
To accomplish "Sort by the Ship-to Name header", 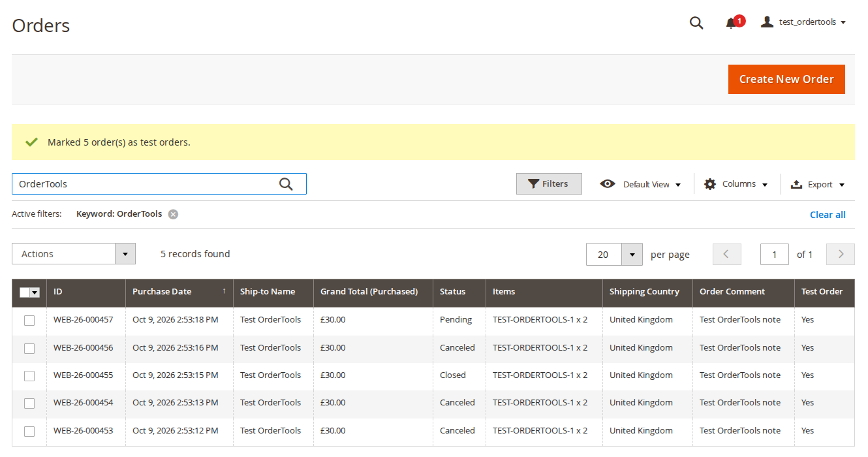I will (273, 292).
